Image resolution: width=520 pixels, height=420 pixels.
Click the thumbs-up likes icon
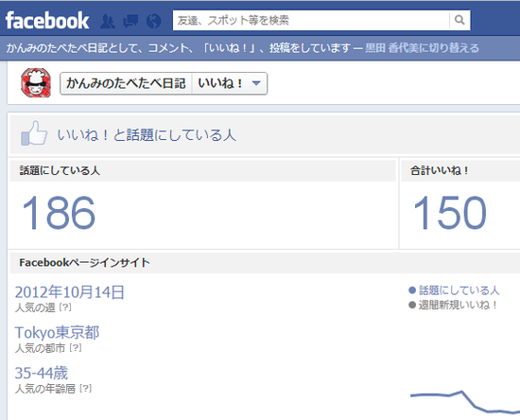click(34, 133)
